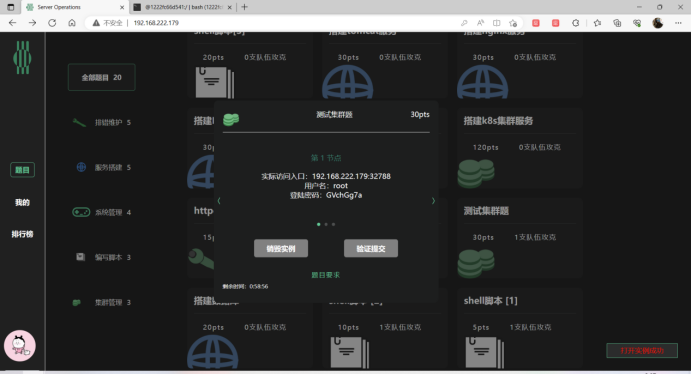The image size is (692, 374).
Task: Click the login password GVchGg7a
Action: point(344,195)
